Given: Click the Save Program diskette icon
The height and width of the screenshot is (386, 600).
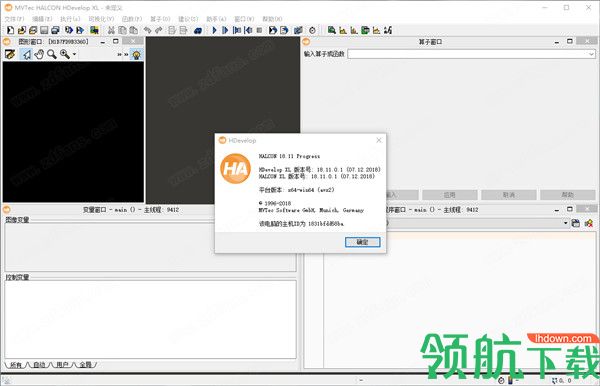Looking at the screenshot, I should pyautogui.click(x=44, y=30).
